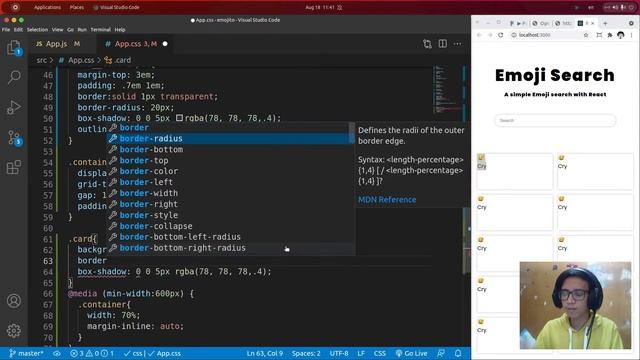Click the watch eye icon in status bar
Screen dimensions: 640x360
click(57, 353)
